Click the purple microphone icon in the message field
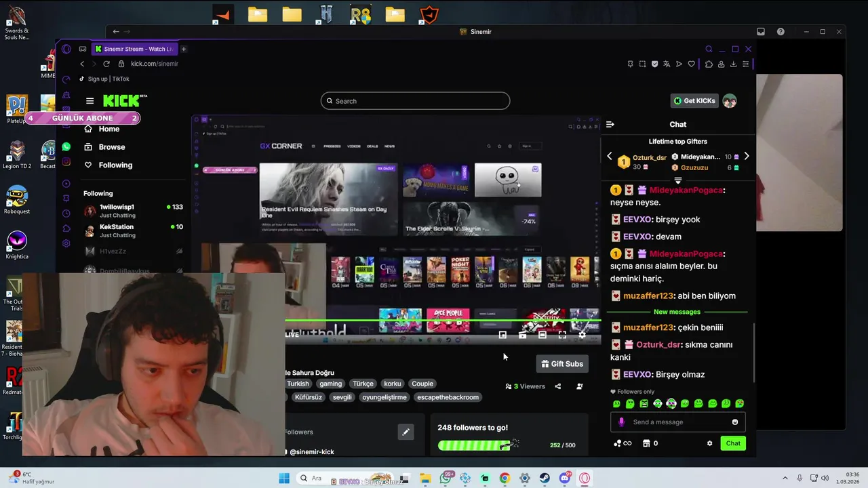This screenshot has width=868, height=488. 621,422
